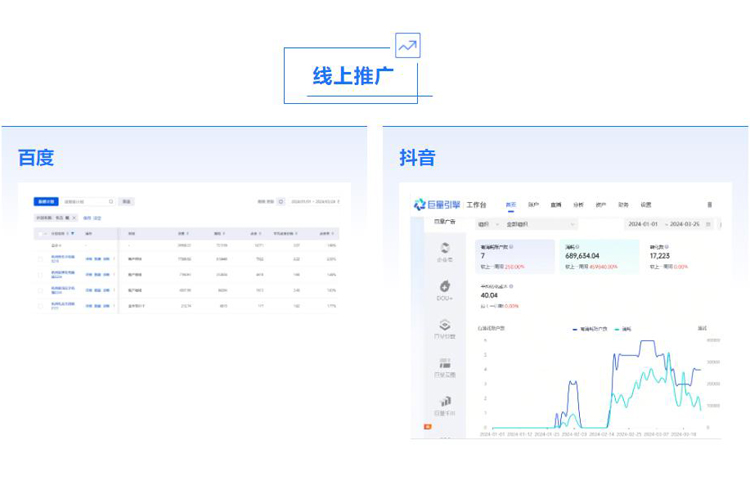Click the info icon beside the 40.04 metric title
The image size is (750, 490).
coord(511,286)
